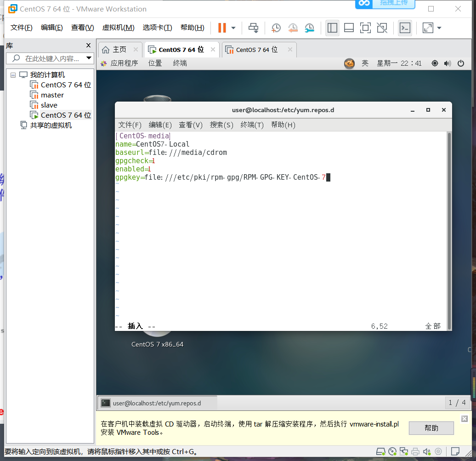Screen dimensions: 476x461
Task: Click the printer status icon
Action: coord(415,452)
